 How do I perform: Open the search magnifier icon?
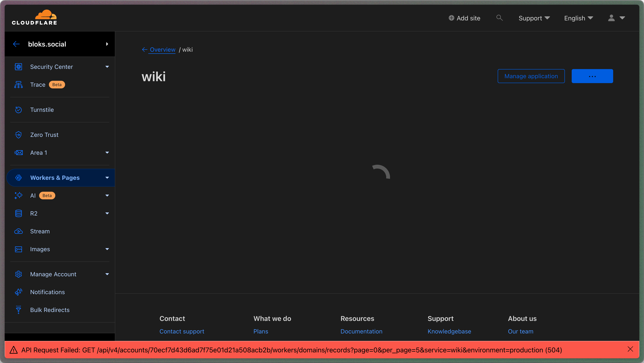499,18
